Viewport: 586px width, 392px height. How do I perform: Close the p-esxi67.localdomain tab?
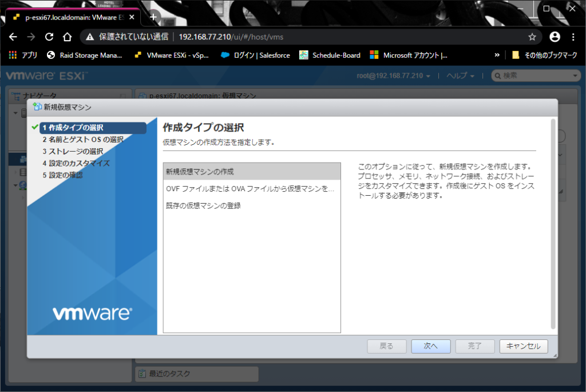pyautogui.click(x=132, y=17)
